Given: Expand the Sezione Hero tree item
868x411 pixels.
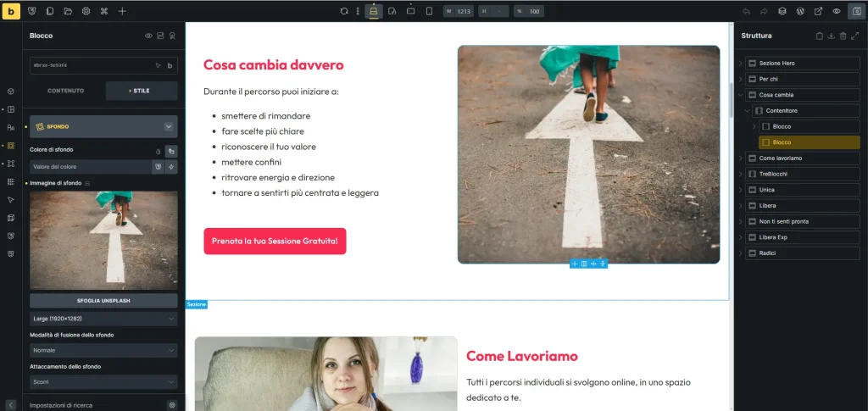Looking at the screenshot, I should (740, 63).
